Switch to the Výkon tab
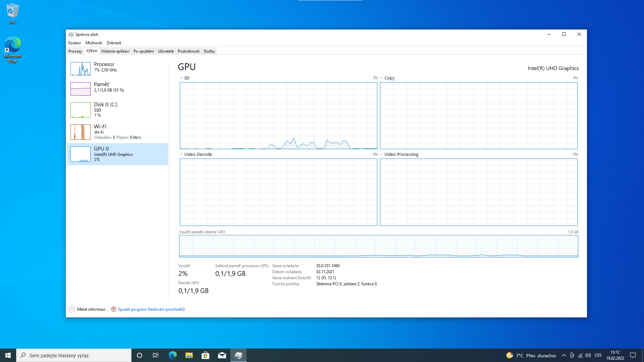Viewport: 644px width, 362px height. click(x=92, y=51)
